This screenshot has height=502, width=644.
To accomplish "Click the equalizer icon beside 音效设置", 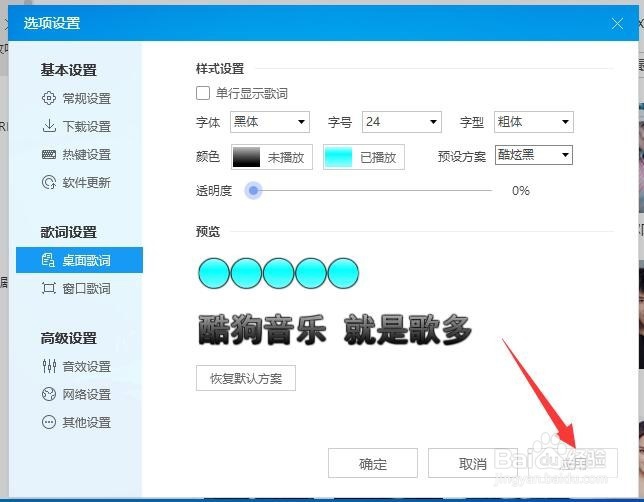I will [49, 366].
